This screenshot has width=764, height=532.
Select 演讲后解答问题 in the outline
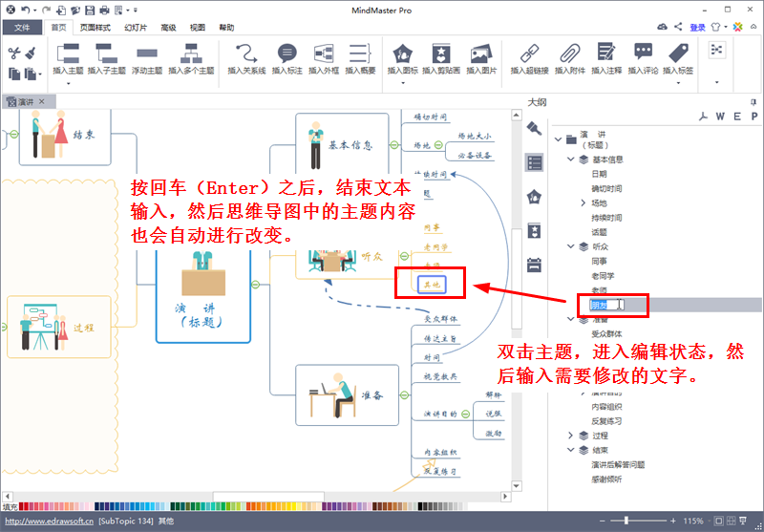click(618, 465)
